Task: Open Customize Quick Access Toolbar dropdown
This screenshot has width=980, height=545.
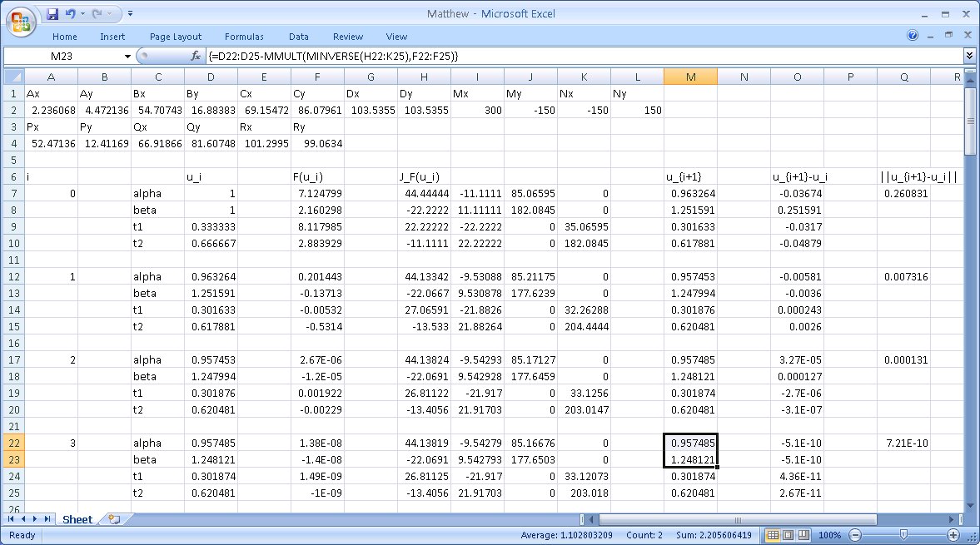Action: pyautogui.click(x=131, y=14)
